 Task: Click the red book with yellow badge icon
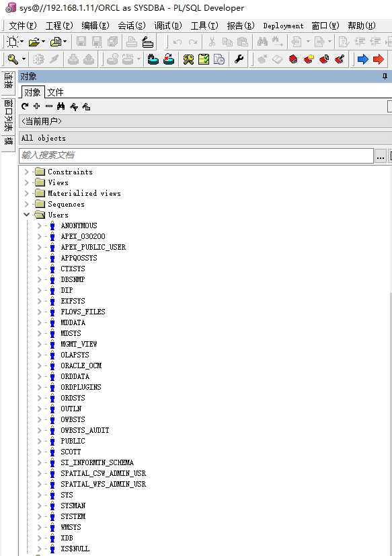click(309, 59)
